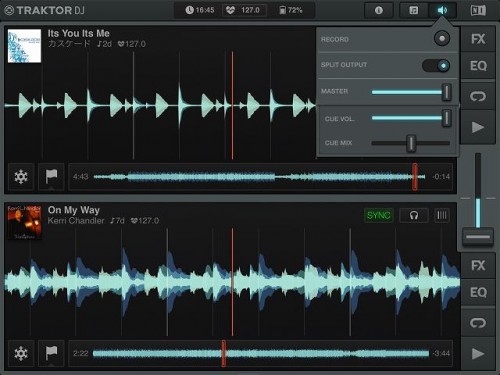Viewport: 500px width, 375px height.
Task: Click elapsed time 2:22 on bottom deck
Action: (x=81, y=353)
